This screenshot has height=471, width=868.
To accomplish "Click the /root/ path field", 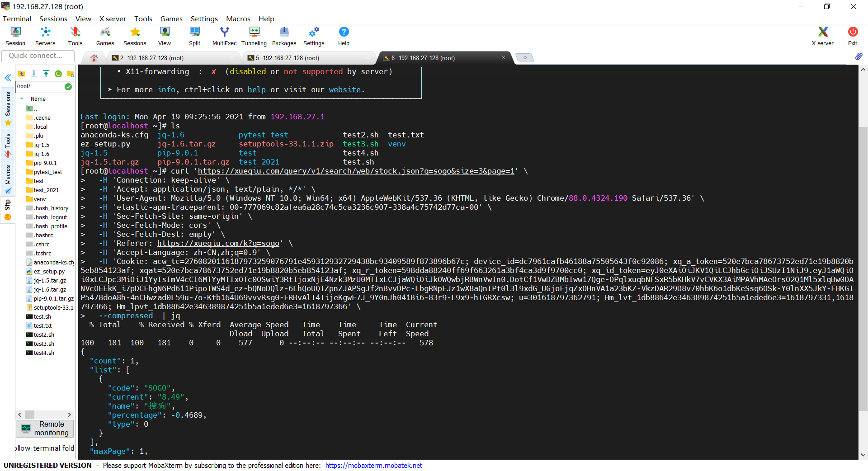I will click(x=40, y=86).
